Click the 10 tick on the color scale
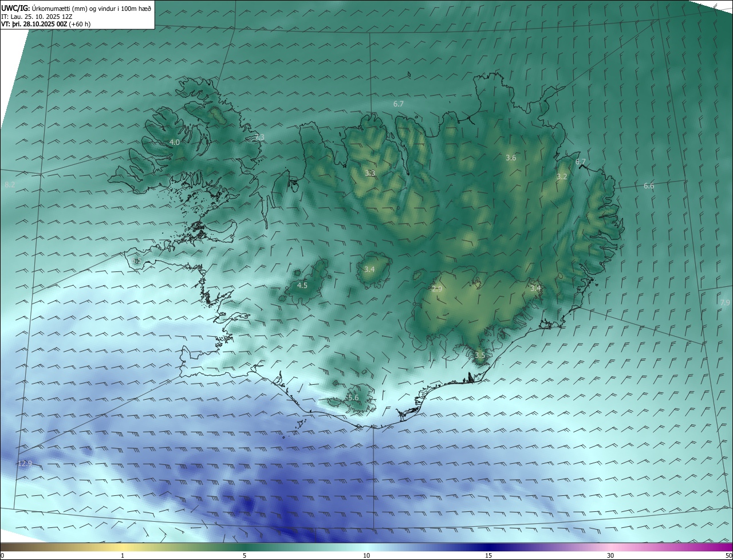733x560 pixels. click(366, 555)
